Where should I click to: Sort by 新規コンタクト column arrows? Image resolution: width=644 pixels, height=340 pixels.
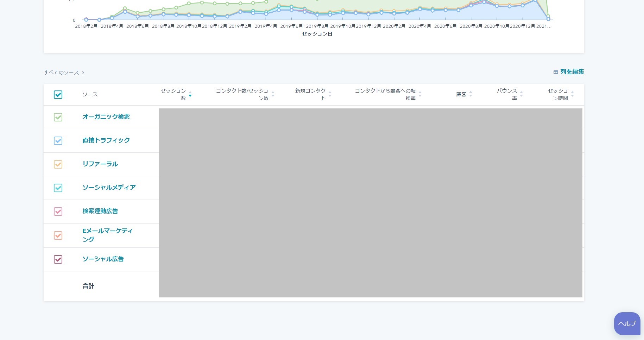pyautogui.click(x=330, y=94)
